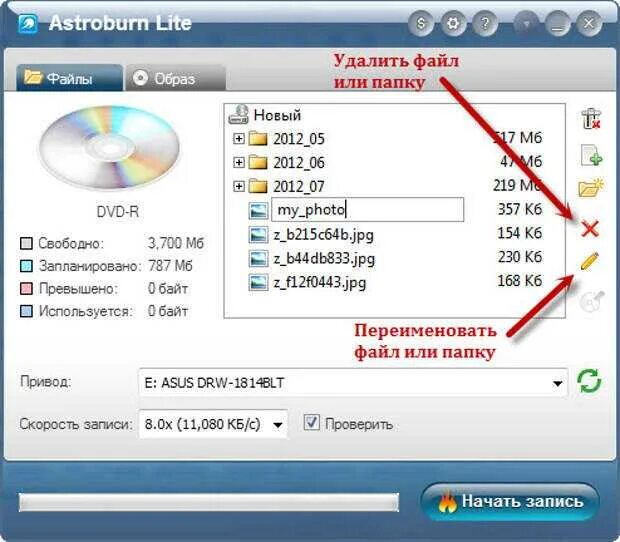This screenshot has height=542, width=620.
Task: Click the Используется blue color swatch
Action: tap(26, 312)
